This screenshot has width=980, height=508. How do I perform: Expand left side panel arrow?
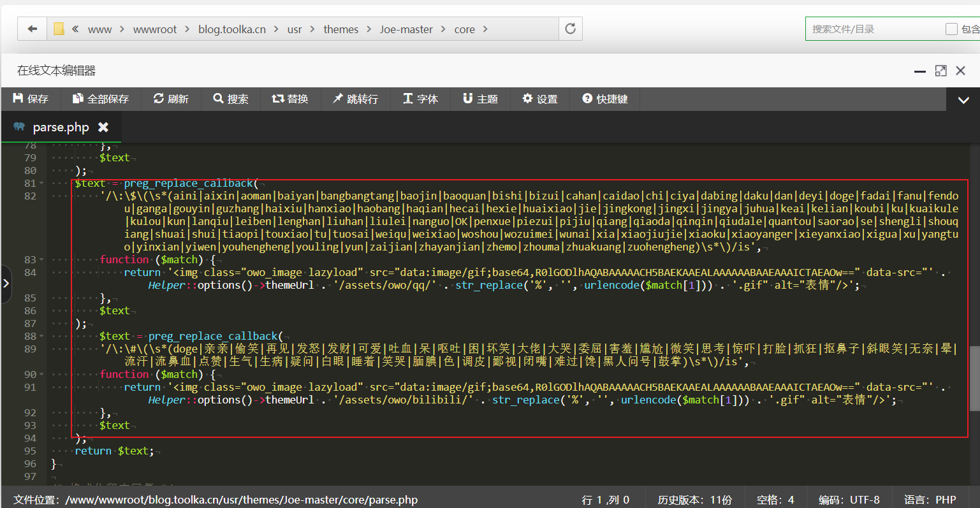[x=6, y=283]
